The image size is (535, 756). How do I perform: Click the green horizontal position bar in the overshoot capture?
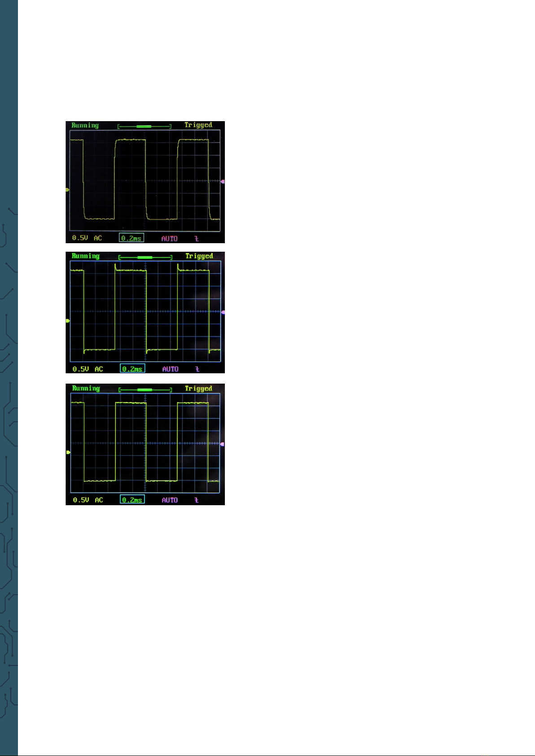pyautogui.click(x=145, y=257)
